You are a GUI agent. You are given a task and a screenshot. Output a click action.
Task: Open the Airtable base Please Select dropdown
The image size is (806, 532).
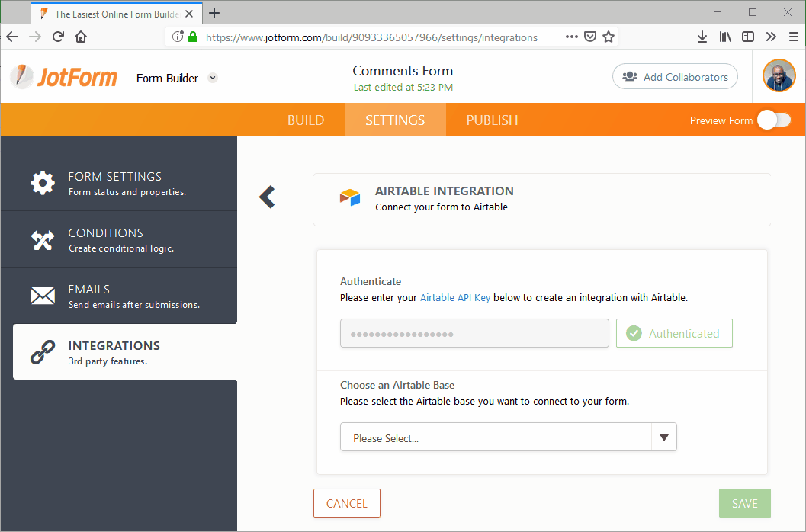(508, 437)
